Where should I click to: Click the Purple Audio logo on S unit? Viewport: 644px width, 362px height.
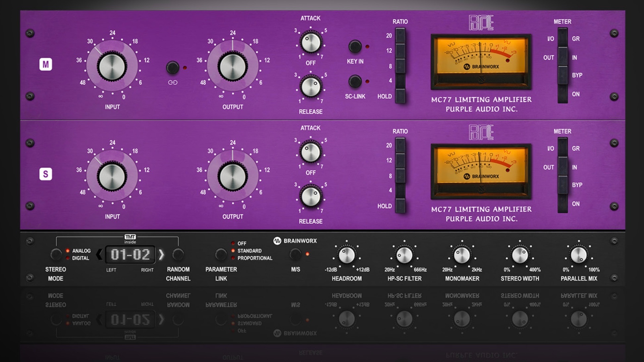click(481, 133)
